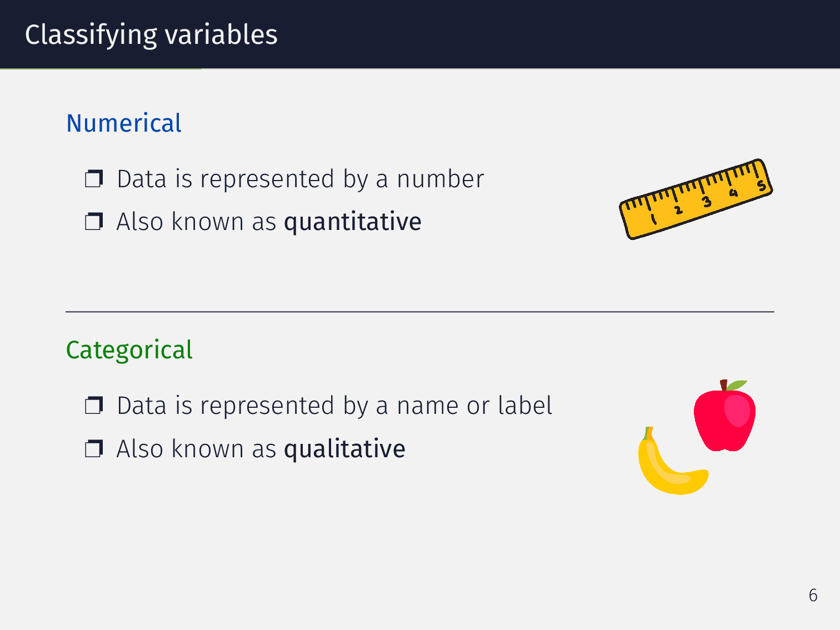Click the bold word 'qualitative'

pos(344,448)
